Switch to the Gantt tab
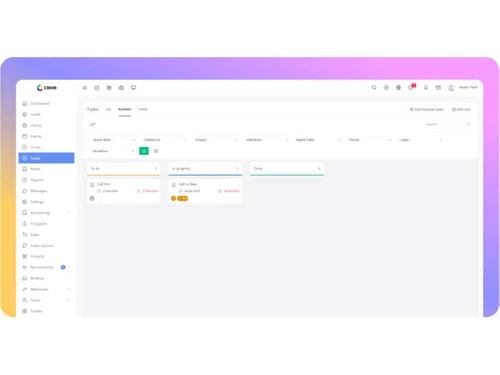The image size is (500, 375). [x=143, y=109]
